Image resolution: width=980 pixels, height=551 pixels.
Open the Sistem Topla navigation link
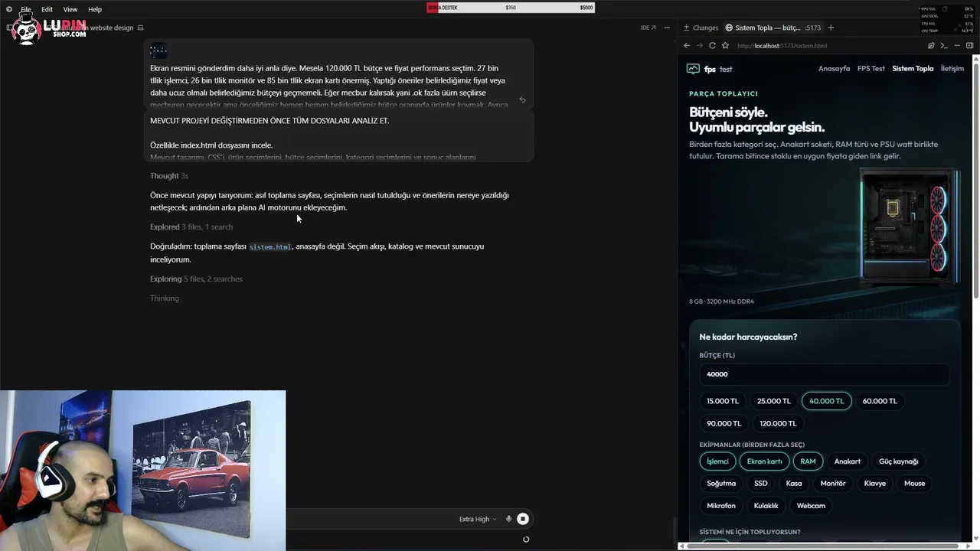(x=913, y=69)
